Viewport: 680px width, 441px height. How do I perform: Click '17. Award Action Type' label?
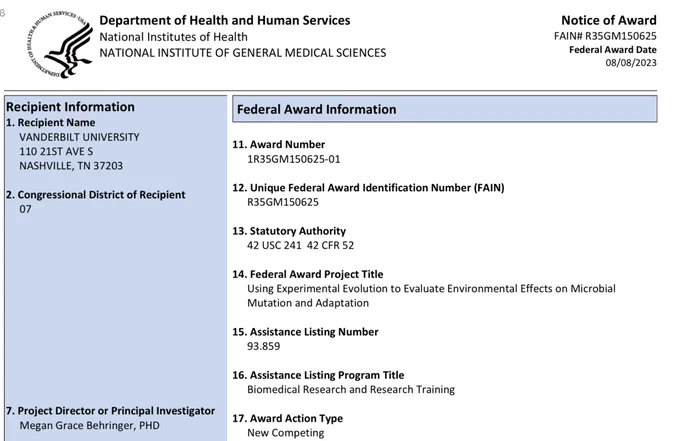[288, 418]
